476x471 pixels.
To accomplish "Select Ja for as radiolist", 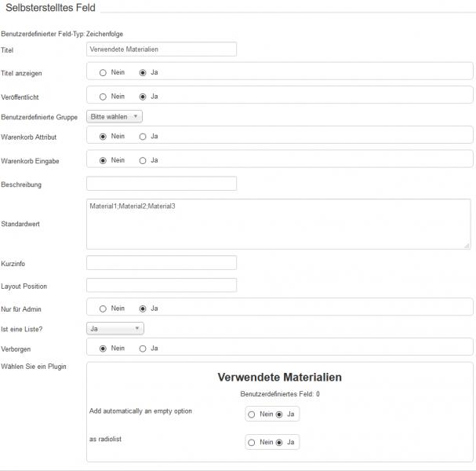I will (x=279, y=442).
